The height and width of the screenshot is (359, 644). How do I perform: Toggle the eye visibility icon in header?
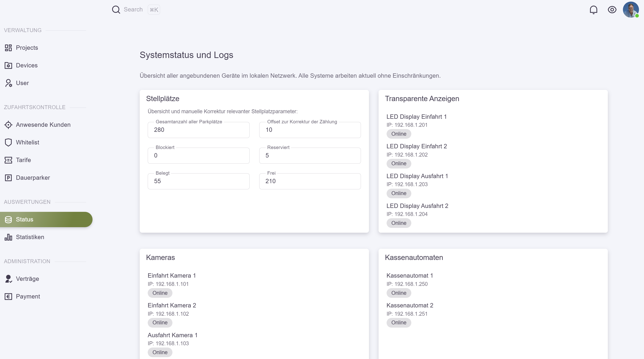(x=612, y=10)
